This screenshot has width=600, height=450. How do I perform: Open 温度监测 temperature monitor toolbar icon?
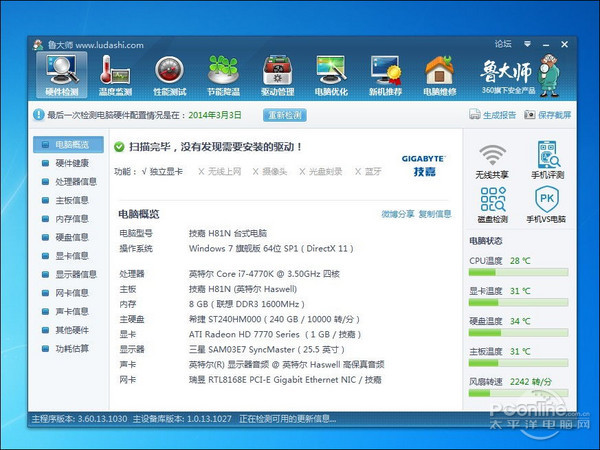coord(115,75)
